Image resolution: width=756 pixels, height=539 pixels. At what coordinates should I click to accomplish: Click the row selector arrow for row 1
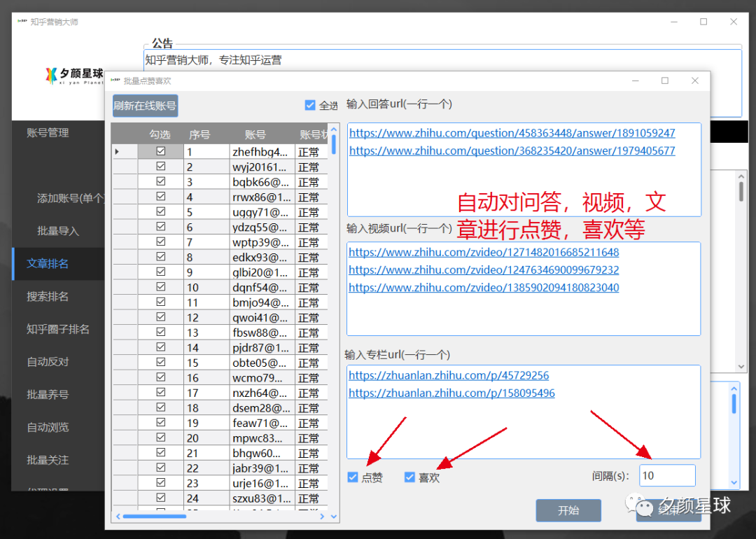point(117,151)
